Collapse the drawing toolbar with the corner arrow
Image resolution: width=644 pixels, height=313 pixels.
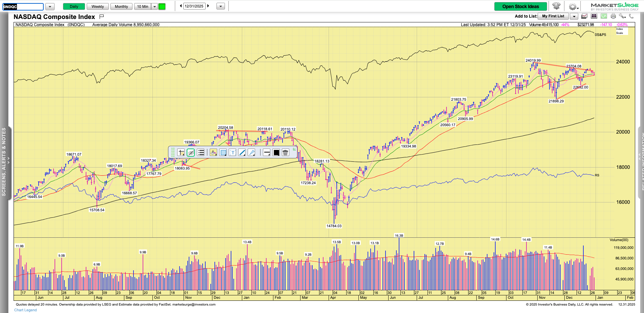(294, 149)
